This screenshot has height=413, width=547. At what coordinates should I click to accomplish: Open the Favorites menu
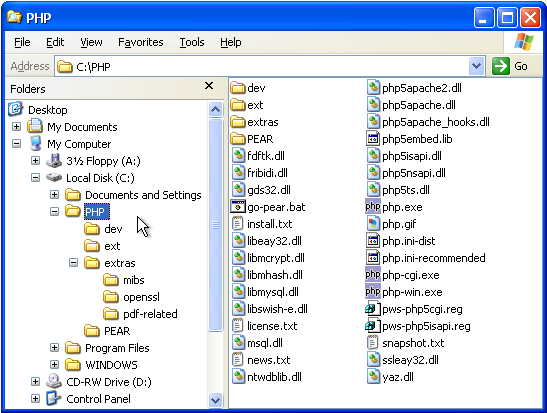coord(141,42)
